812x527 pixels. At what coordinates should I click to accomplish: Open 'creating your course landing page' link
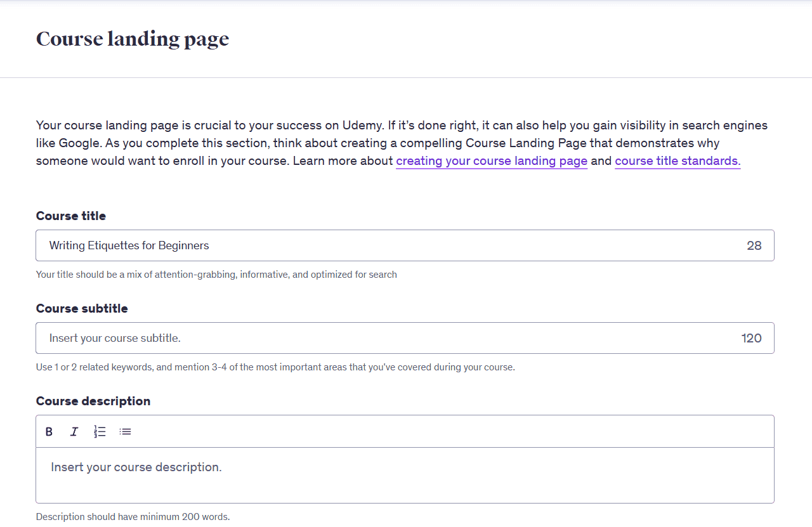[x=492, y=161]
